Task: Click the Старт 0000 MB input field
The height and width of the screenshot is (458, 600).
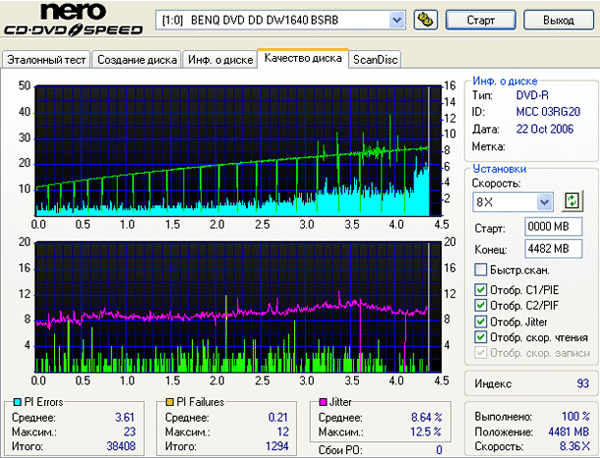Action: 553,227
